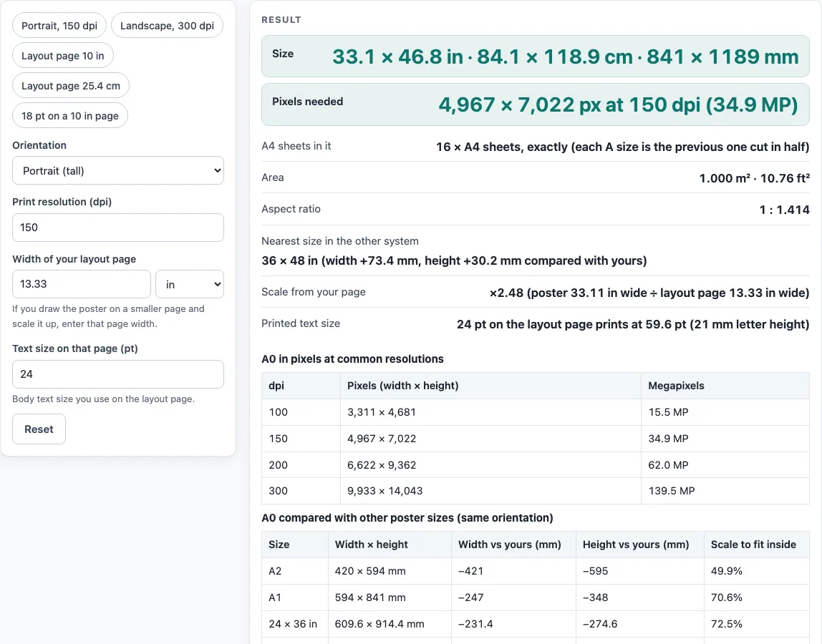
Task: Click the 420 × 594 mm cell
Action: 390,571
